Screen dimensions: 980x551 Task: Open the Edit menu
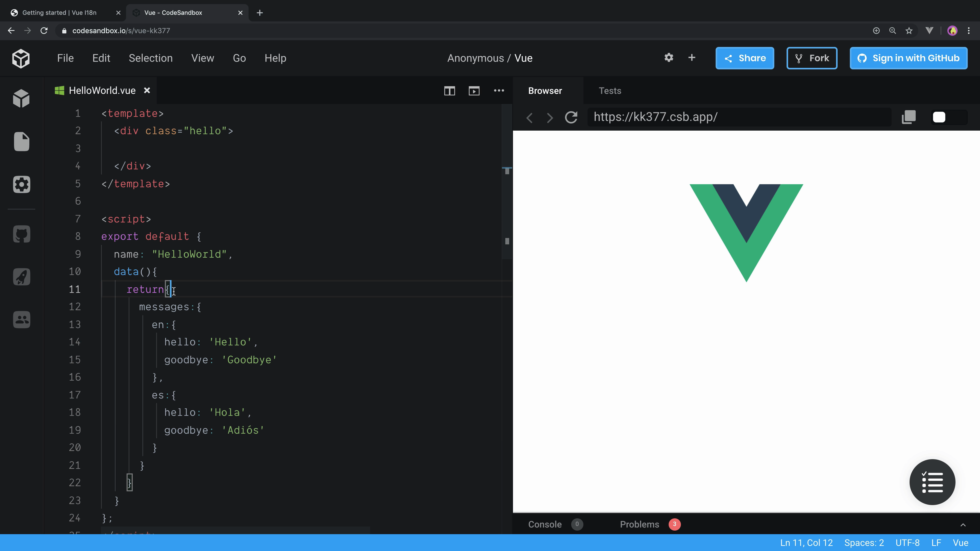coord(101,58)
